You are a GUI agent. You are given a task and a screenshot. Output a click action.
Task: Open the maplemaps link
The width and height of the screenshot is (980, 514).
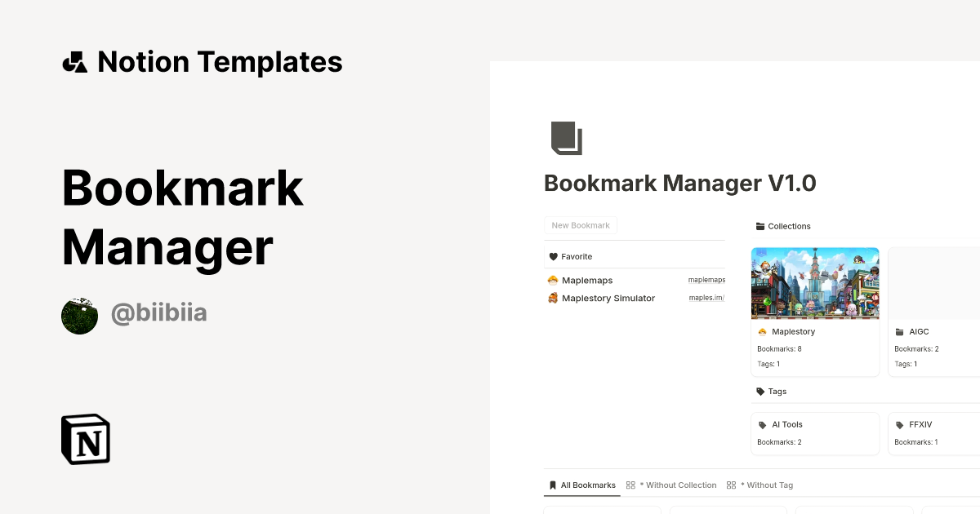(x=706, y=279)
